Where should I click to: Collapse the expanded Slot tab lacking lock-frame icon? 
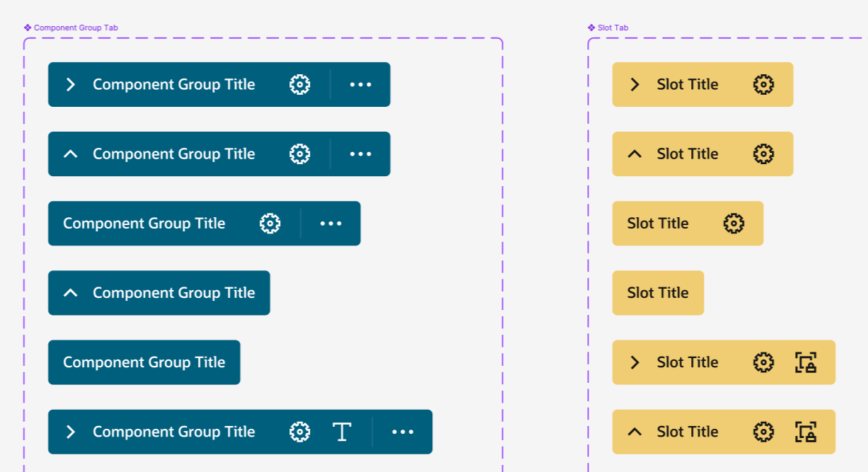point(635,154)
